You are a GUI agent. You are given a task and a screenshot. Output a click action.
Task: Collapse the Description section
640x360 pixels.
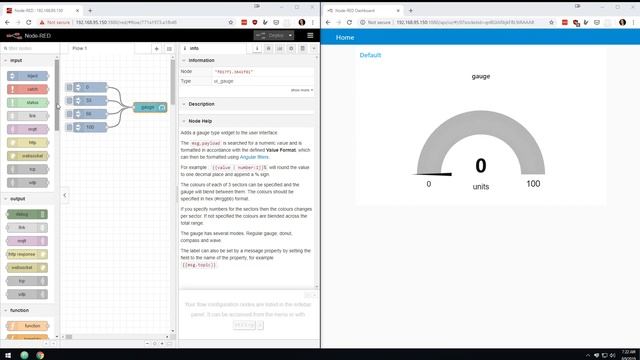(247, 104)
